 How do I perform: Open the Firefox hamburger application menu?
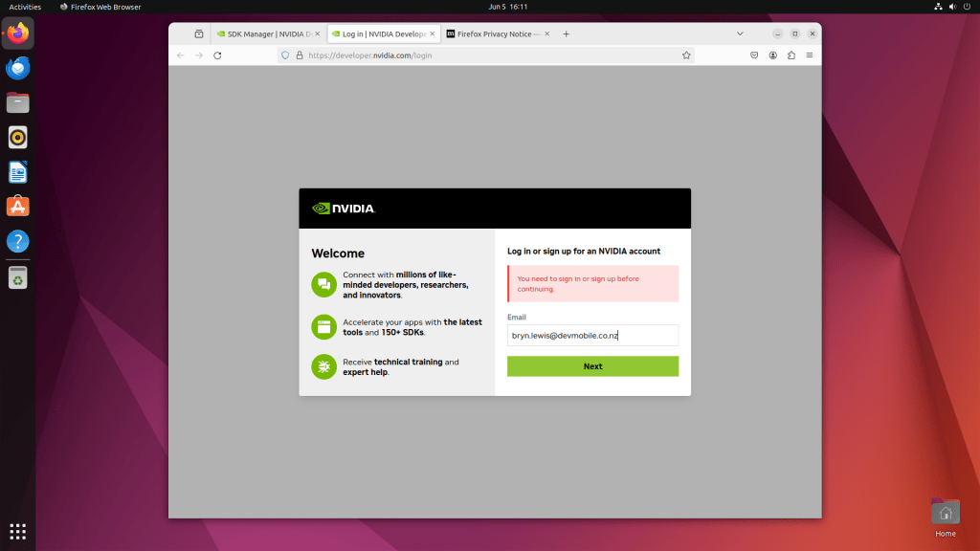[809, 55]
